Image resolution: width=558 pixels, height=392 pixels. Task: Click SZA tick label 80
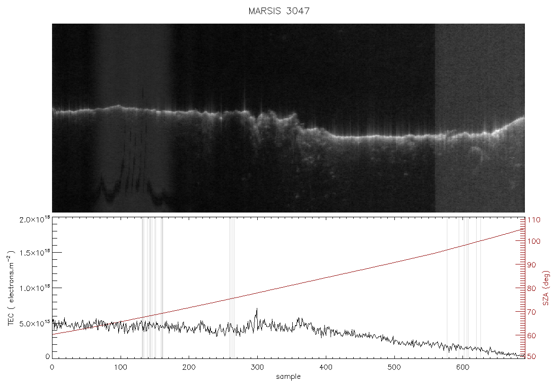(532, 288)
